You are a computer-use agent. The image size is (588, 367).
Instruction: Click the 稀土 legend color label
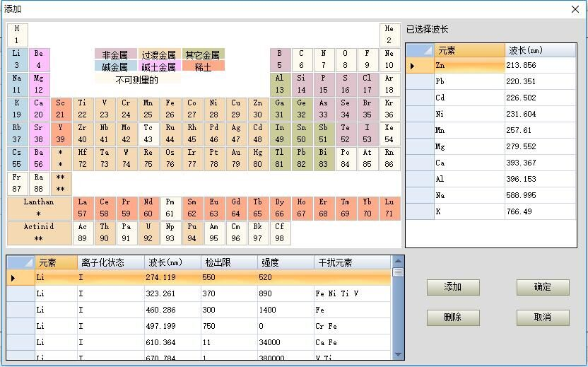203,66
